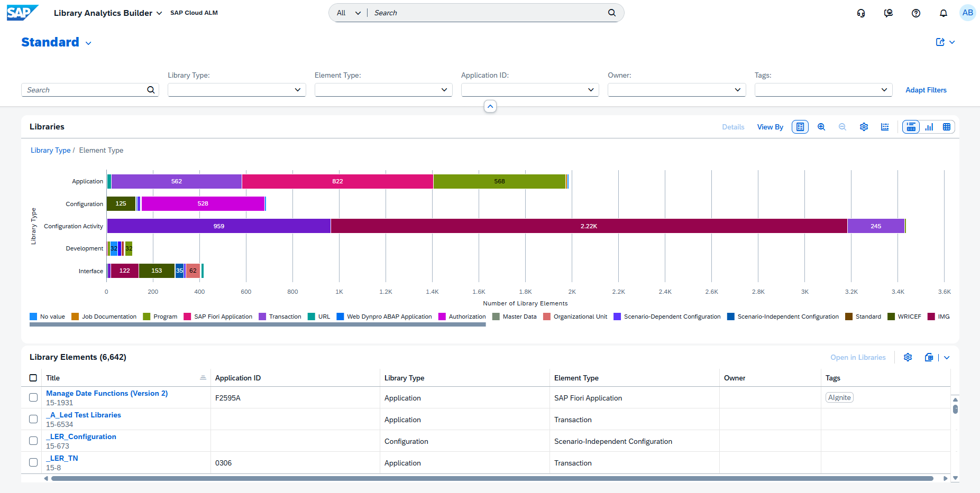Click the SAP logo
This screenshot has height=493, width=980.
pyautogui.click(x=22, y=13)
